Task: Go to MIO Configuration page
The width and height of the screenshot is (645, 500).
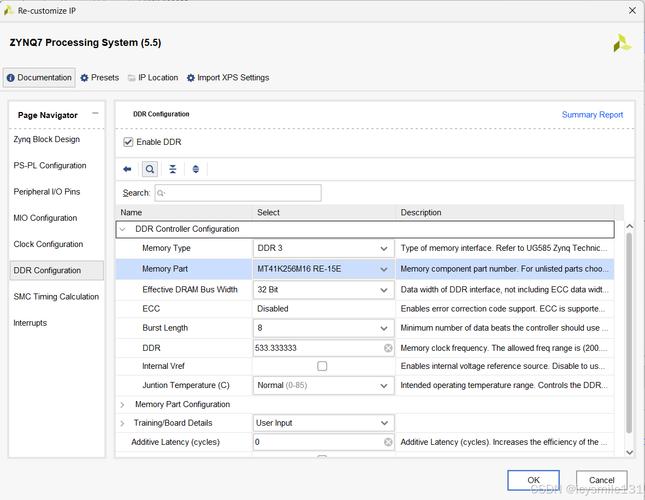Action: tap(45, 218)
